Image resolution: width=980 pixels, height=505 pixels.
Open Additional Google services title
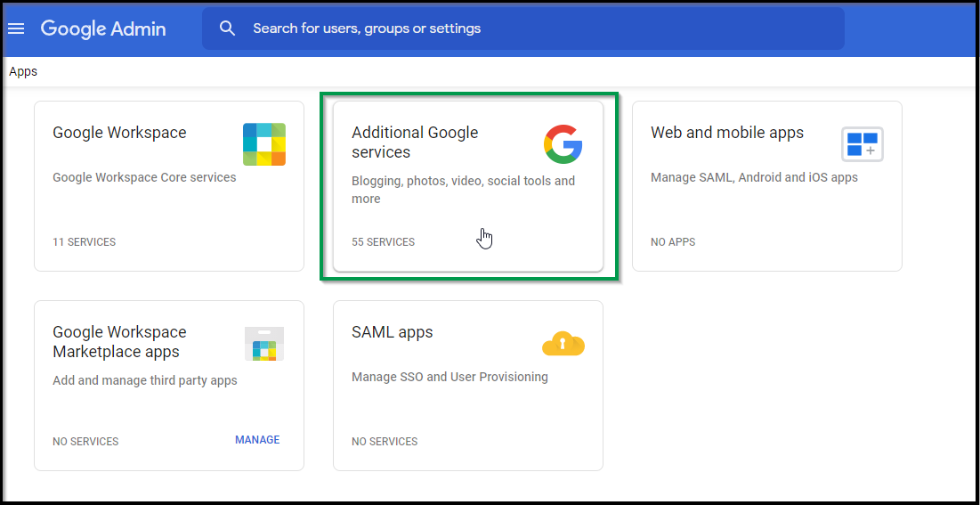415,142
